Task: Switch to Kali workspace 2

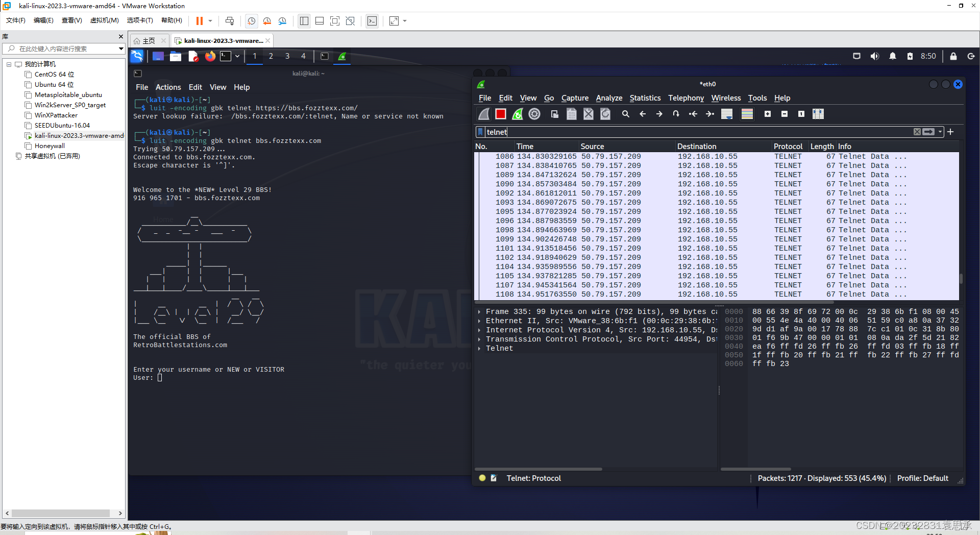Action: tap(271, 56)
